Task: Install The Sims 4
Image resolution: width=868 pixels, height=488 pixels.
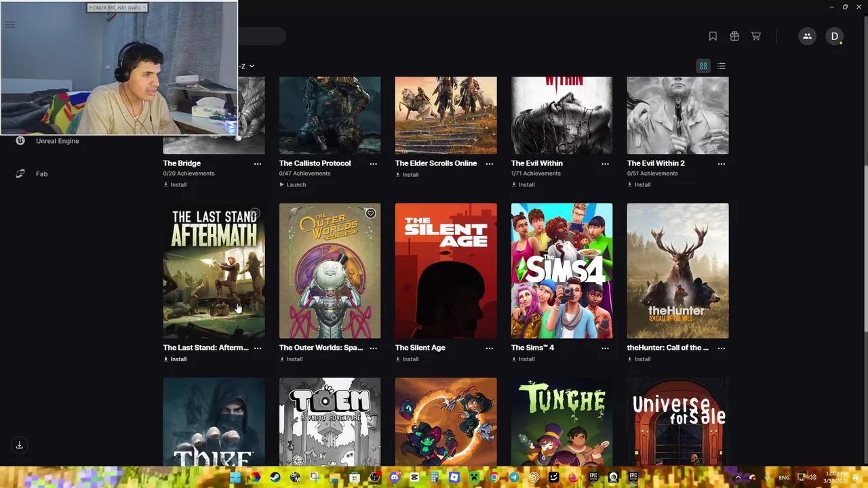Action: tap(523, 359)
